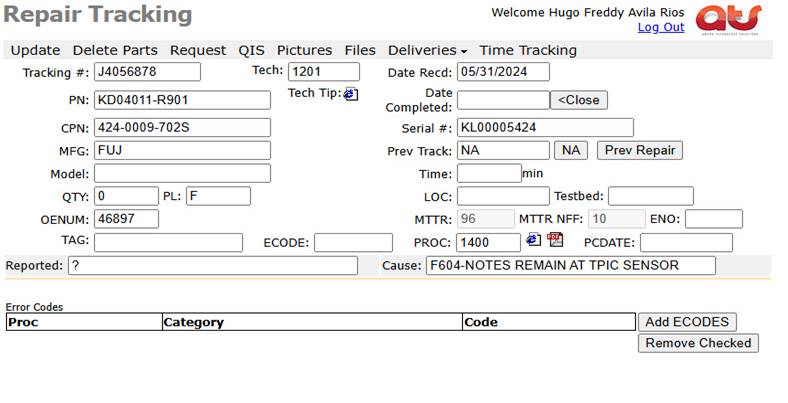Screen dimensions: 788x403
Task: Focus the PN field KD04011-R901
Action: 182,100
